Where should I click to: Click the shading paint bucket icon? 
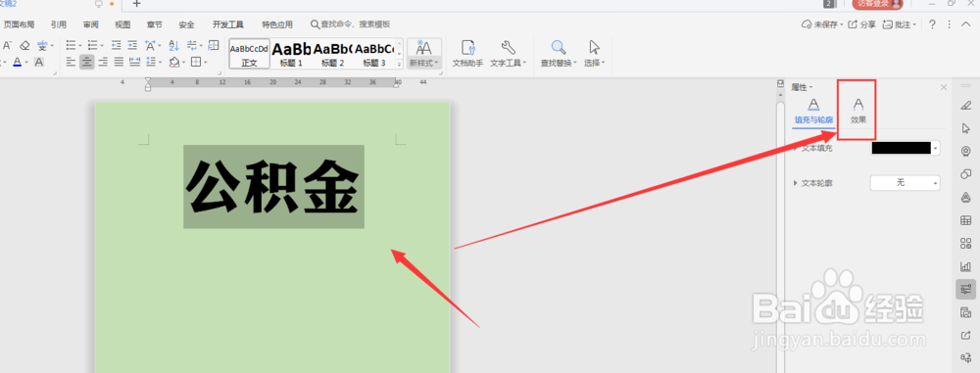point(174,62)
